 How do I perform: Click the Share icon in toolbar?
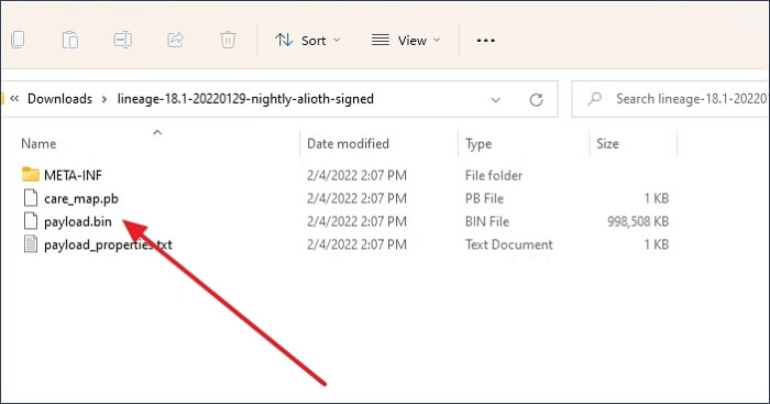175,40
